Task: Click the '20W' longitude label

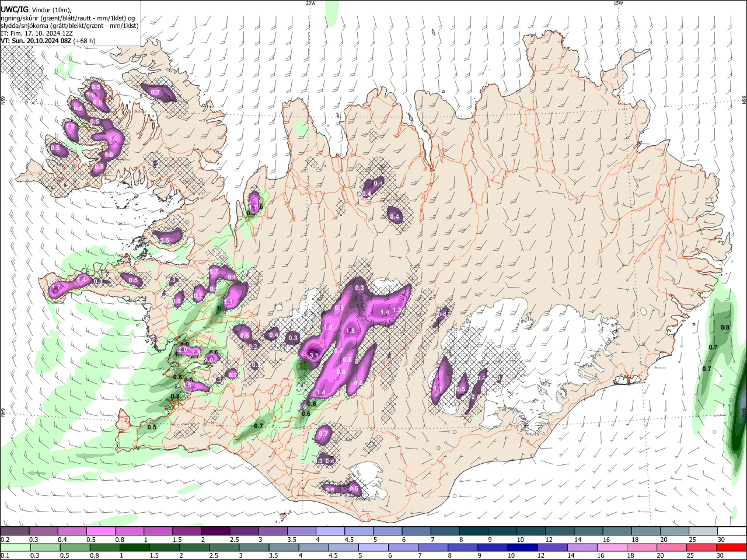Action: 310,3
